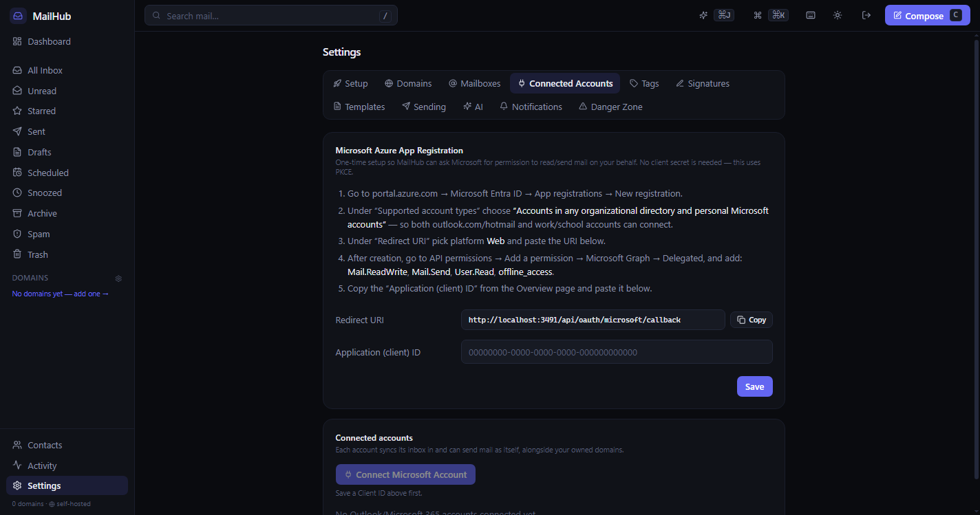Open Activity in the sidebar
The width and height of the screenshot is (980, 515).
pyautogui.click(x=67, y=465)
